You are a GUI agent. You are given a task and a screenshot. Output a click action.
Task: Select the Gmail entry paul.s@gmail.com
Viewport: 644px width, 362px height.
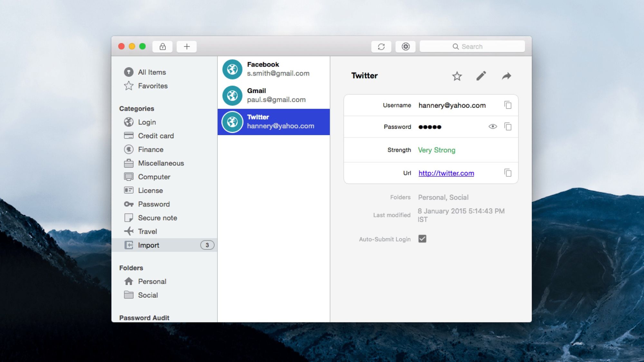[x=274, y=96]
